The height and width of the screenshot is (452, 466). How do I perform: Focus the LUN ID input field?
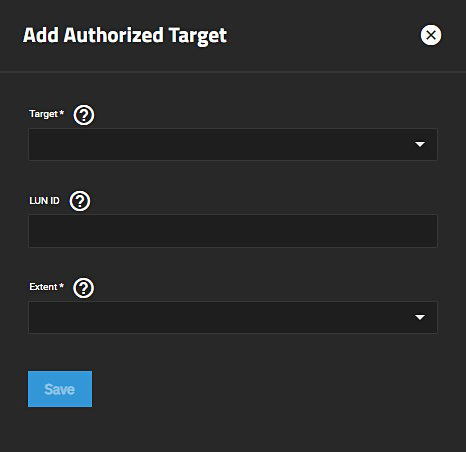tap(233, 231)
